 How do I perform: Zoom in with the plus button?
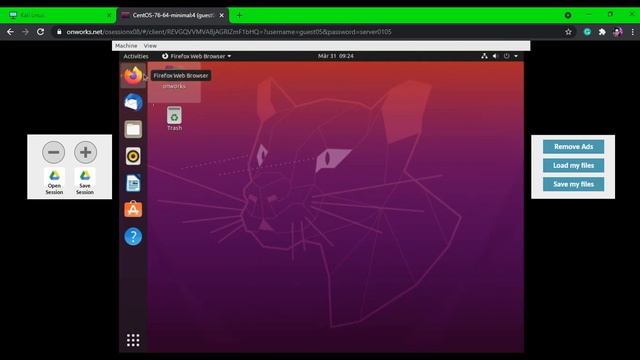tap(85, 152)
